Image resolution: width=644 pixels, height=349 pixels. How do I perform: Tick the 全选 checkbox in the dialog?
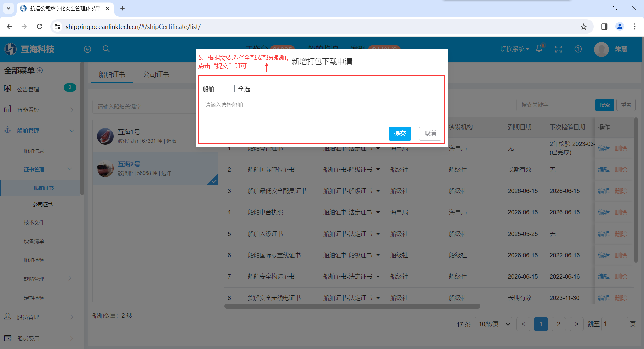(x=231, y=89)
